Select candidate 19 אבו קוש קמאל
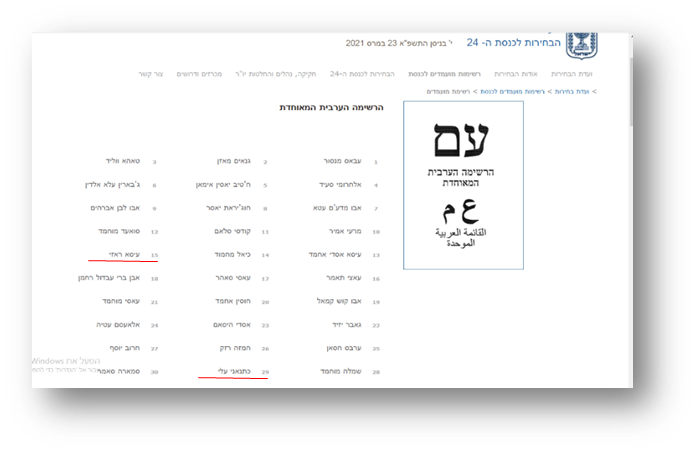698x453 pixels. pyautogui.click(x=339, y=301)
